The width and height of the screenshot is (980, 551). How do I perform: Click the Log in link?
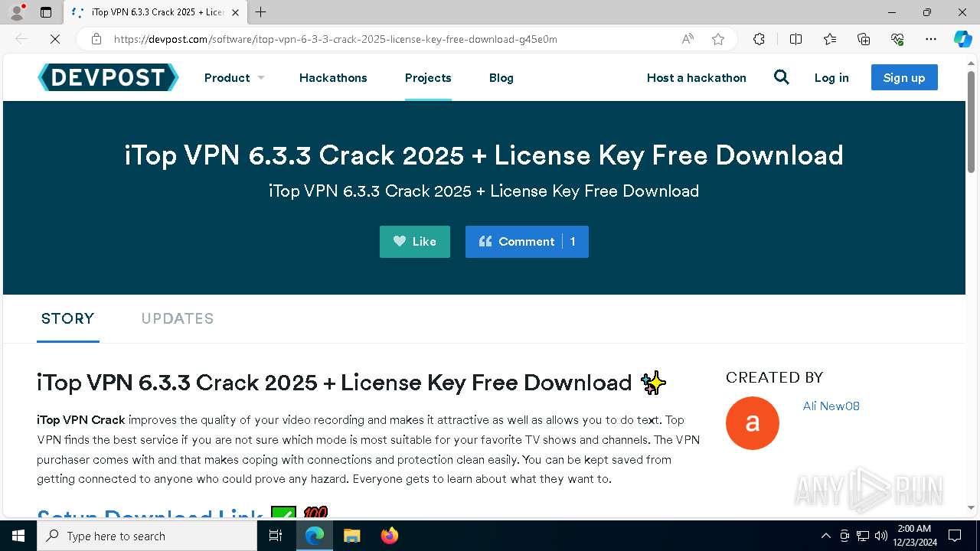[831, 77]
